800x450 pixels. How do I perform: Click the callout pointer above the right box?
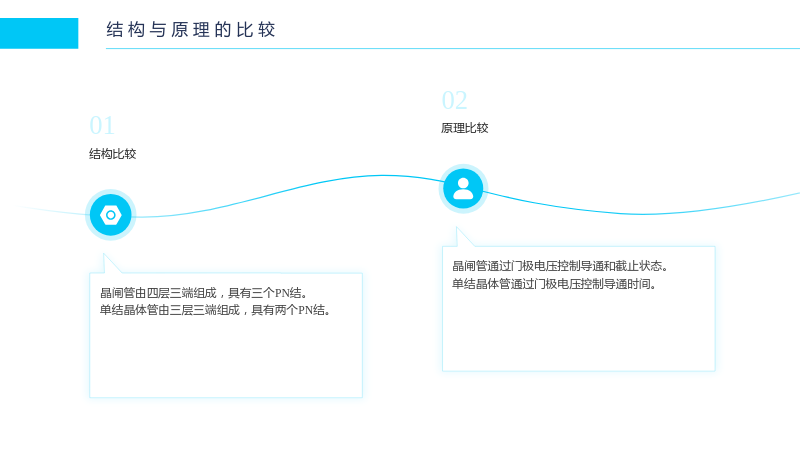click(462, 238)
